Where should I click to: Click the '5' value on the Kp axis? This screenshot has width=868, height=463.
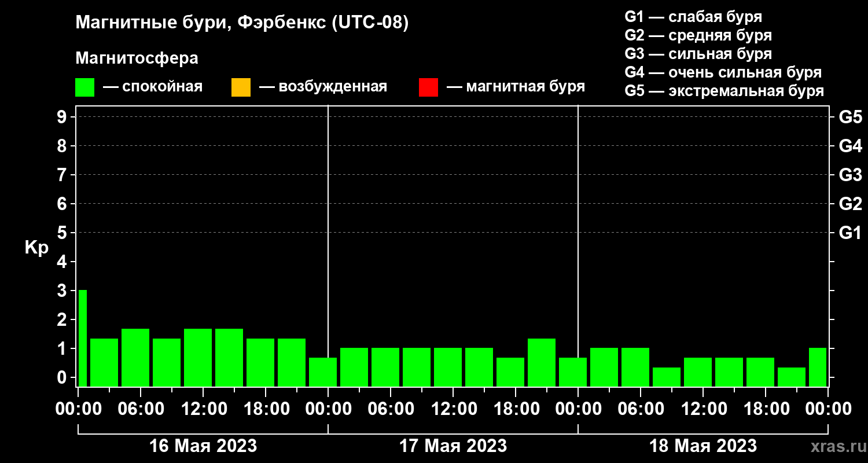[62, 233]
